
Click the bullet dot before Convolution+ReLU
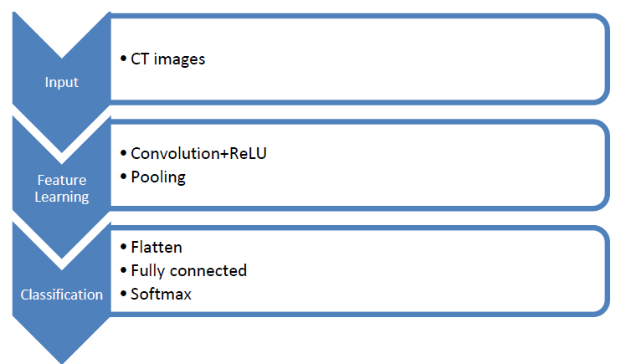[x=124, y=153]
